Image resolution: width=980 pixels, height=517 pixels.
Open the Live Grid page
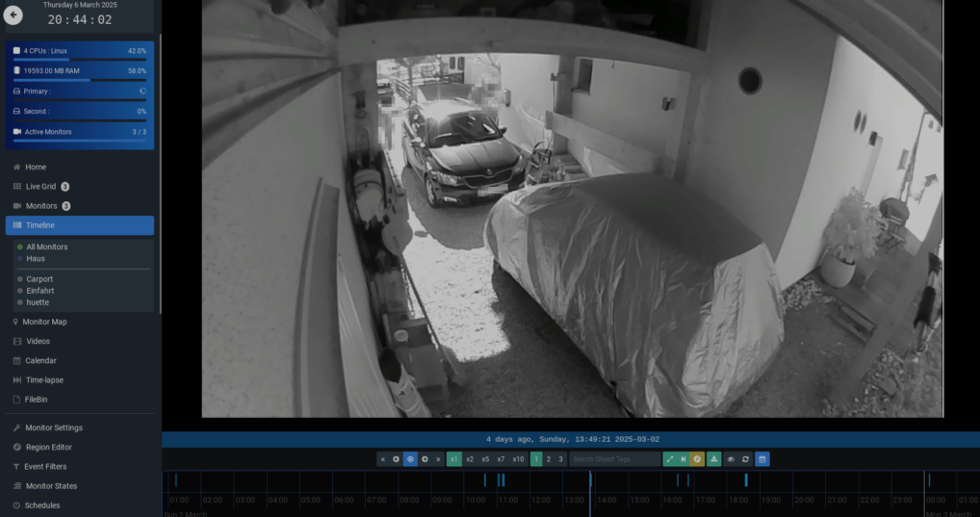tap(40, 187)
